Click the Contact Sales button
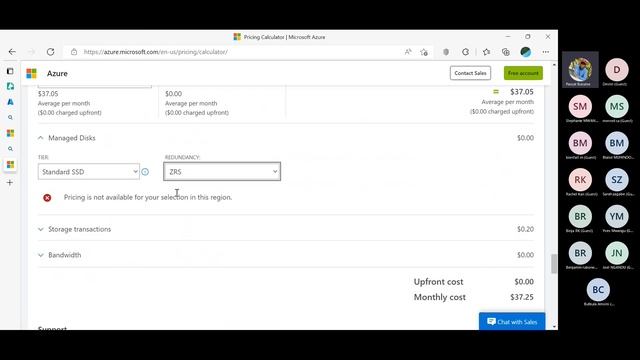Screen dimensions: 640x360 470,73
